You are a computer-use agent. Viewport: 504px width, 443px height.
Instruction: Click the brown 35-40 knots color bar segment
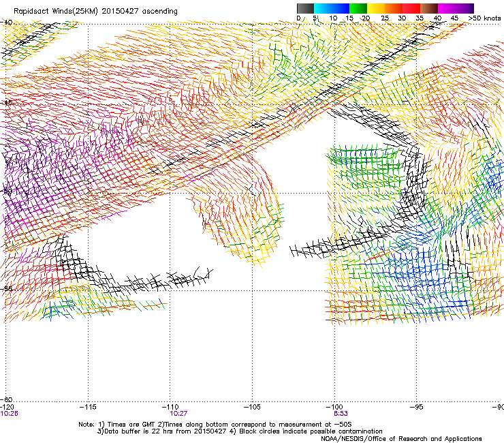click(x=429, y=9)
